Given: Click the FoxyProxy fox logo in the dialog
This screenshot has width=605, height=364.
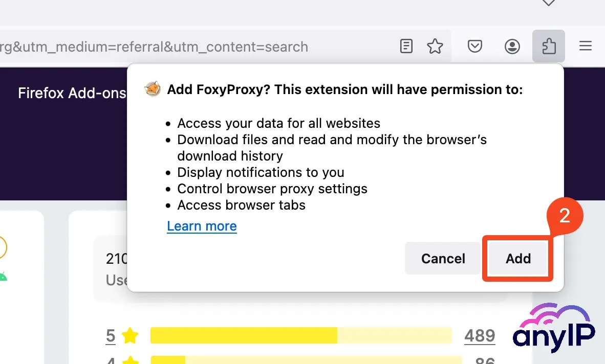Looking at the screenshot, I should coord(152,89).
